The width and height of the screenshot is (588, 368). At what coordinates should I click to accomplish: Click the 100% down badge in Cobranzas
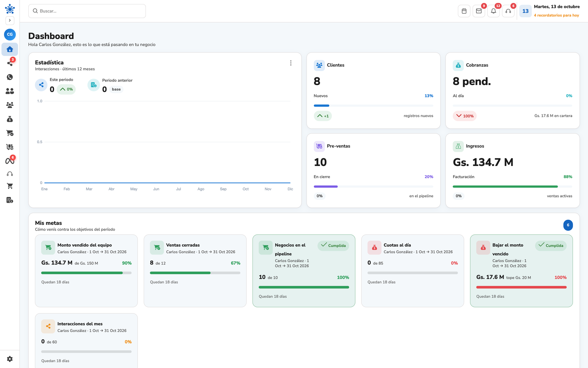click(465, 116)
